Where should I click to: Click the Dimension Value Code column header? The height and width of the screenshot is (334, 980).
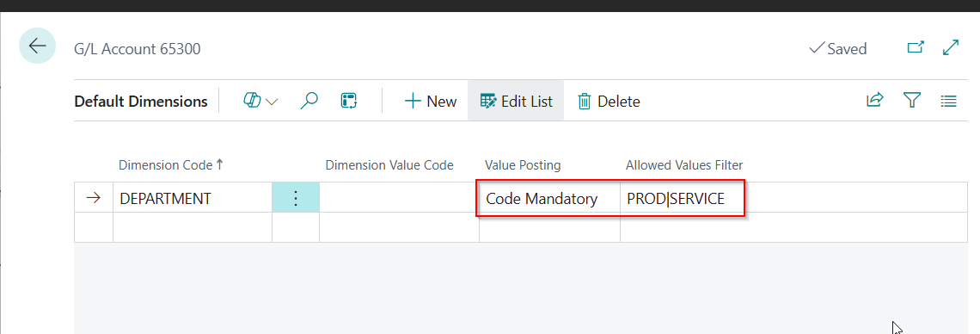coord(389,165)
